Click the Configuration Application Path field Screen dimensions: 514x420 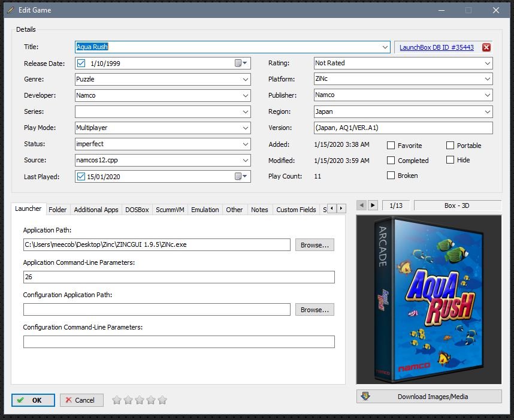pyautogui.click(x=157, y=310)
